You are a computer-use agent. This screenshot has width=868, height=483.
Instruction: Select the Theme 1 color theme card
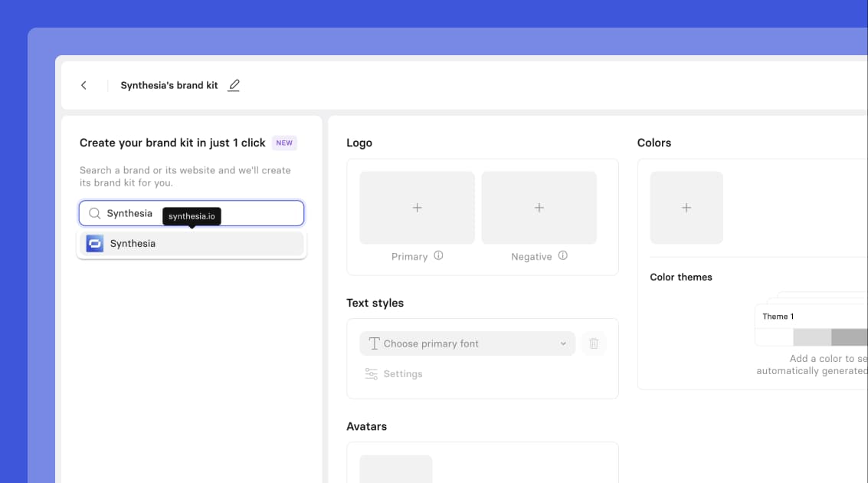pyautogui.click(x=811, y=324)
